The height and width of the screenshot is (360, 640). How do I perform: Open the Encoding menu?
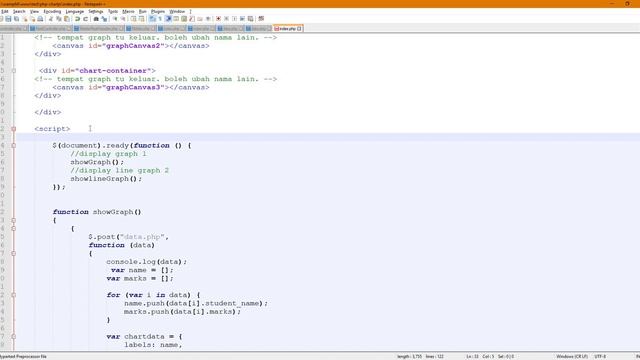(x=52, y=11)
